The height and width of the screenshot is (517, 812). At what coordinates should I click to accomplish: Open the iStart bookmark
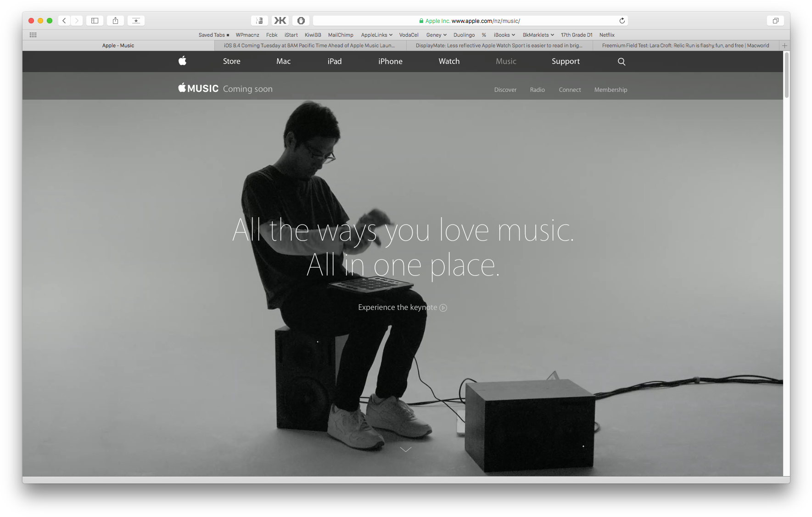pos(291,35)
